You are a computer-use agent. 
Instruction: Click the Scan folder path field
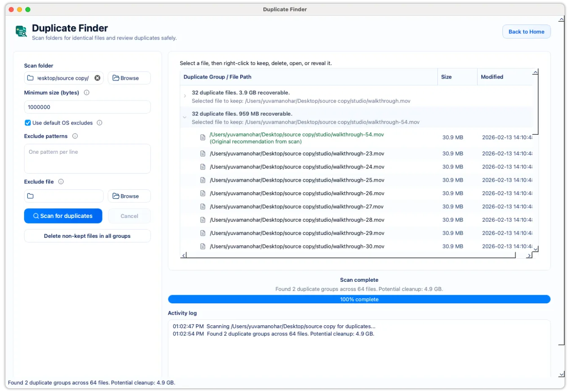pyautogui.click(x=64, y=78)
